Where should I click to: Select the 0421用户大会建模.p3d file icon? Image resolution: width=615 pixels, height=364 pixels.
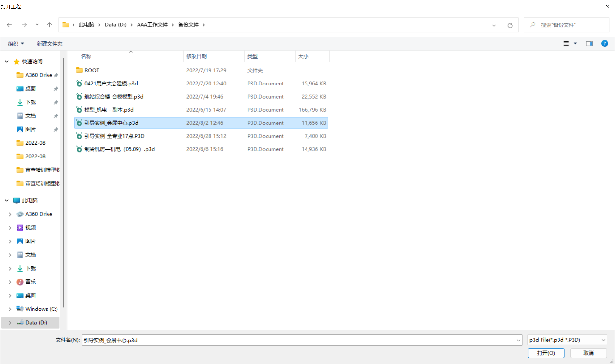(79, 84)
